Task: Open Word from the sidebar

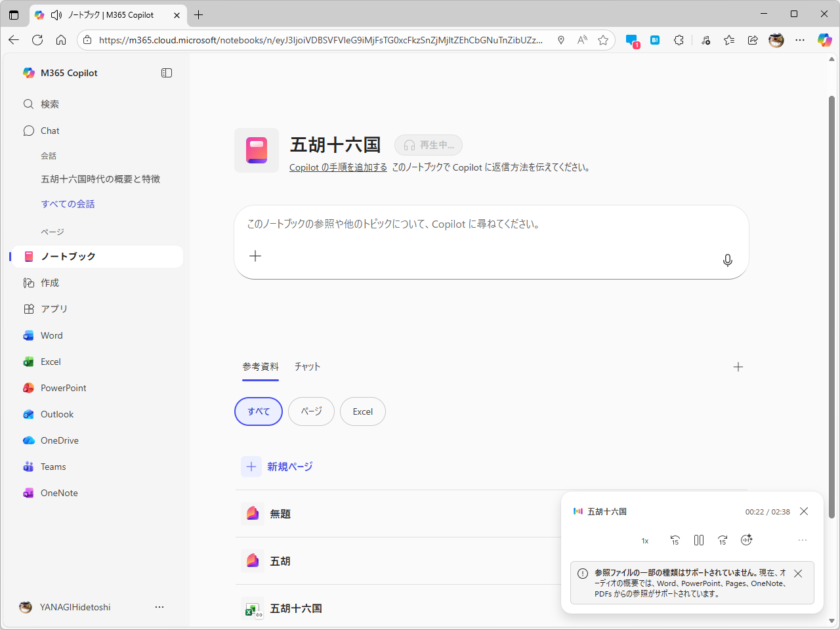Action: (50, 335)
